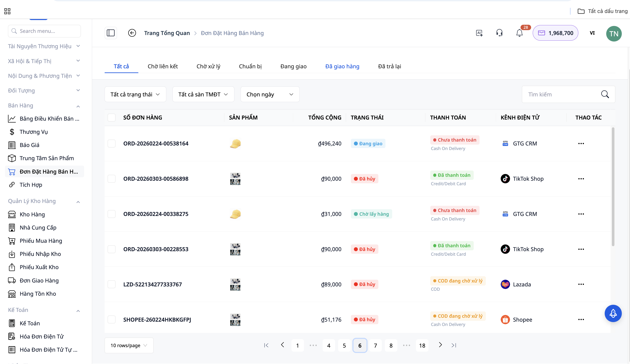
Task: Click the vertical scrollbar of orders table
Action: 613,186
